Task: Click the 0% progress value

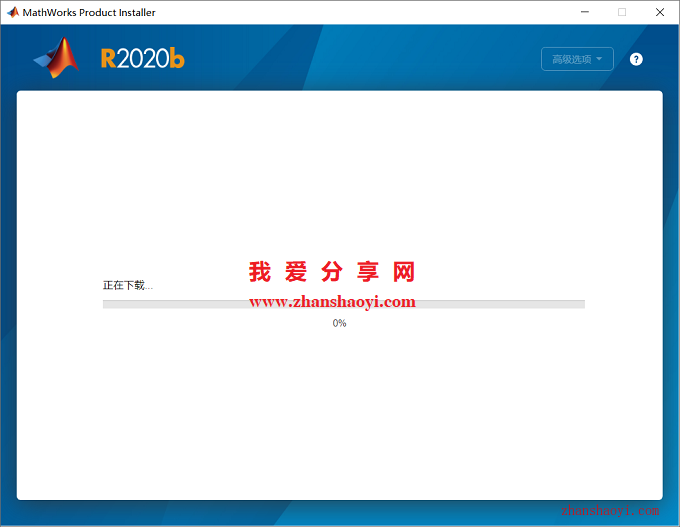Action: pyautogui.click(x=339, y=323)
